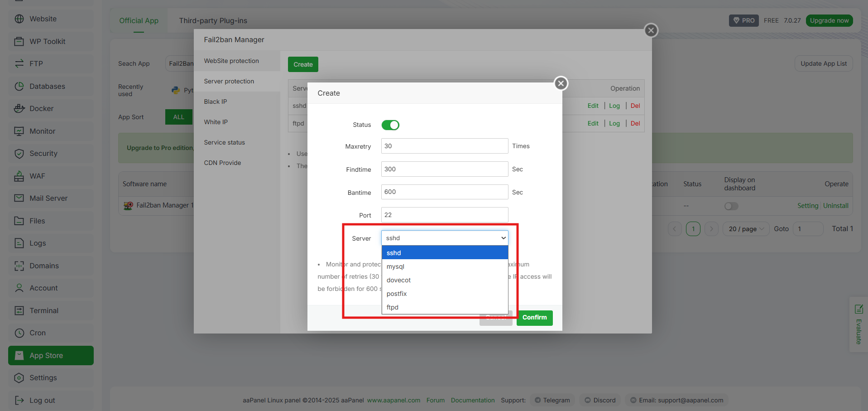The width and height of the screenshot is (868, 411).
Task: Open Service status menu item
Action: [x=237, y=142]
